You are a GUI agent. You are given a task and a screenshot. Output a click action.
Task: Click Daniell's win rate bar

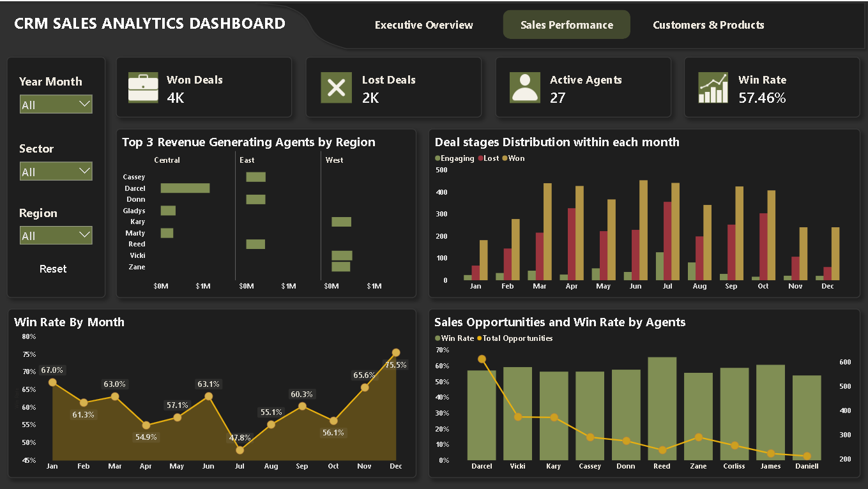point(807,418)
